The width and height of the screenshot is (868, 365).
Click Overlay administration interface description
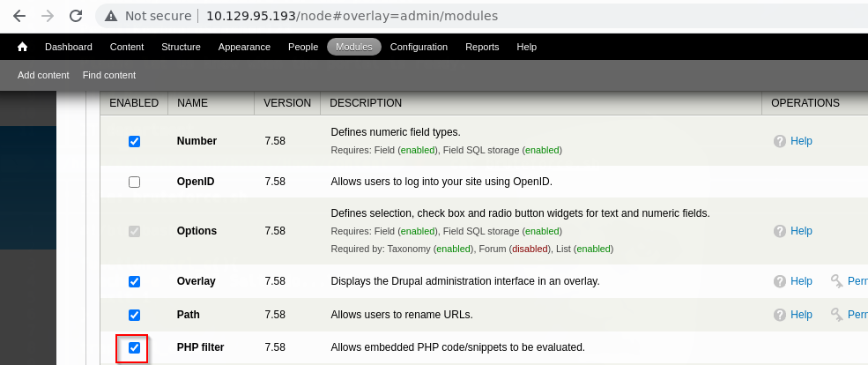point(465,281)
